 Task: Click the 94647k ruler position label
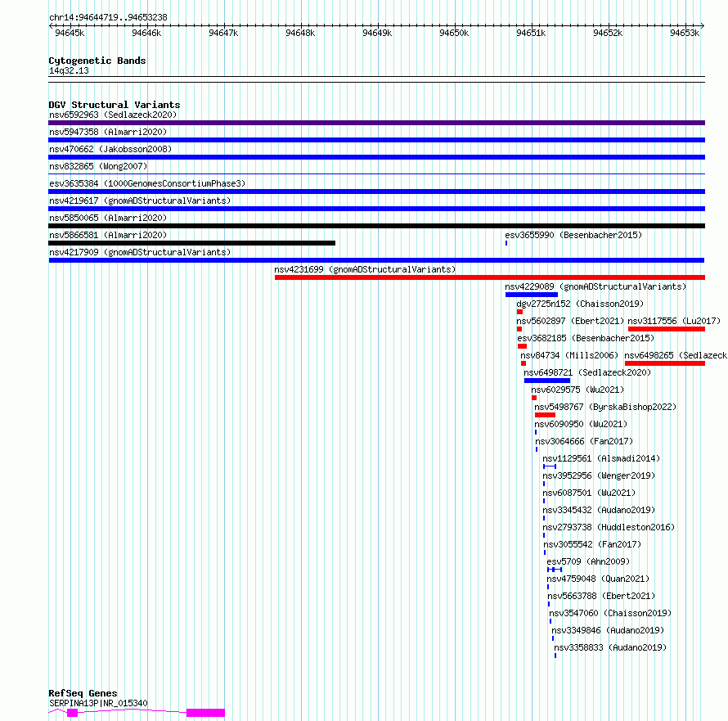223,33
